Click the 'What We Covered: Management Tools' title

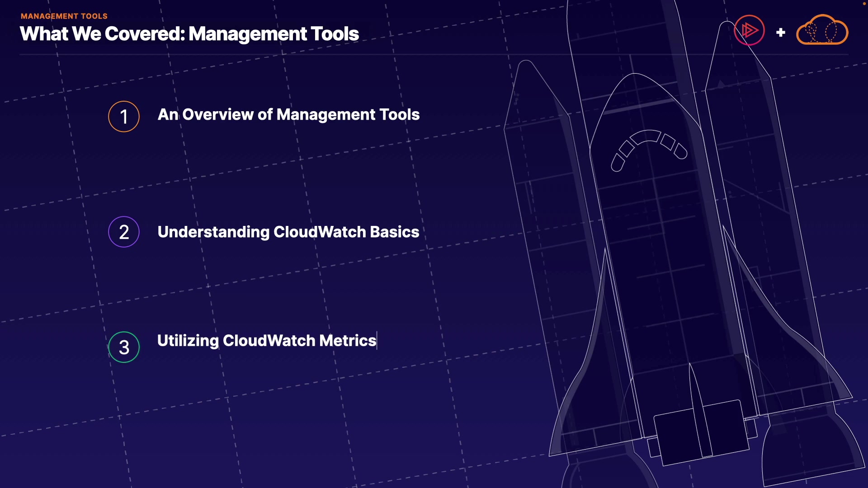tap(189, 34)
